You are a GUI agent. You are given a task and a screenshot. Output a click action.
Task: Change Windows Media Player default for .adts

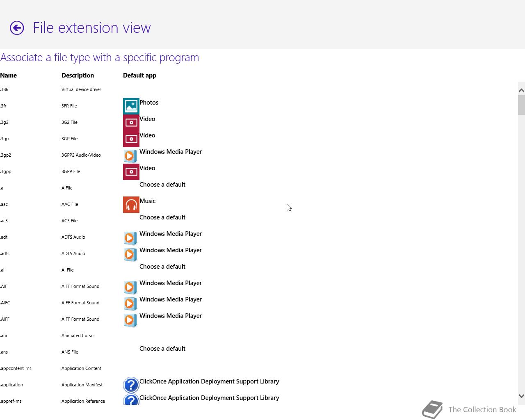pos(171,250)
